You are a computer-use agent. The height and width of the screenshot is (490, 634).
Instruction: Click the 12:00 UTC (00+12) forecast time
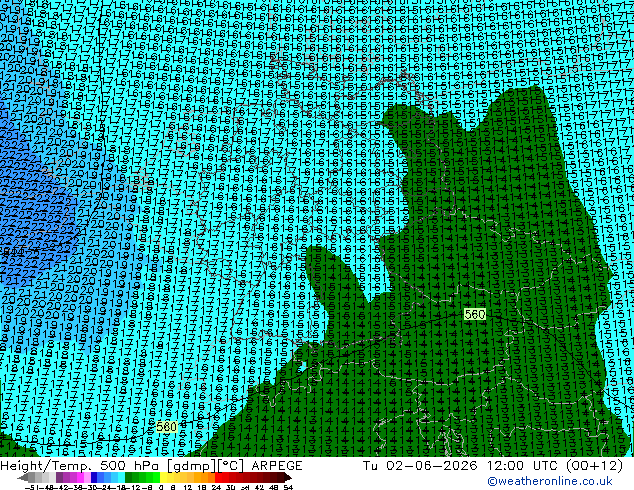555,465
